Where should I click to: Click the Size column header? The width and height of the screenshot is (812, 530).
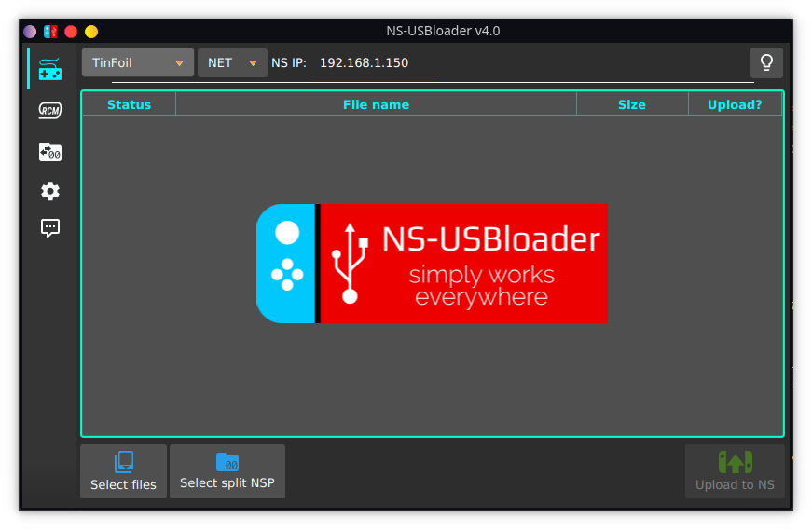632,104
